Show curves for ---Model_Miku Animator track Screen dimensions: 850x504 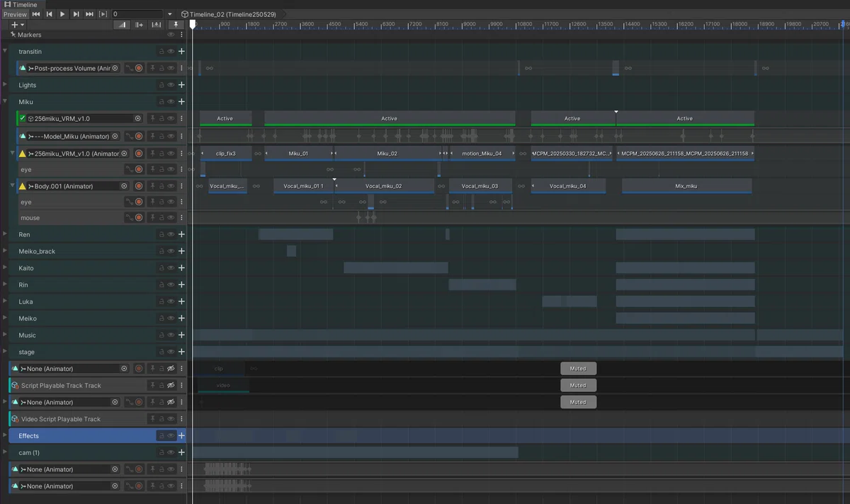[129, 136]
